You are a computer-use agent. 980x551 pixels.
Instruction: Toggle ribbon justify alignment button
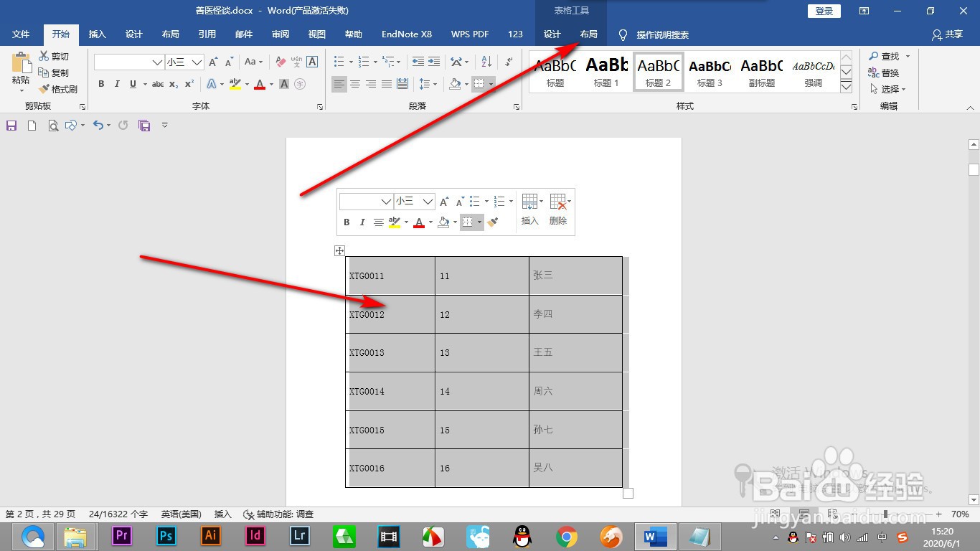click(387, 84)
